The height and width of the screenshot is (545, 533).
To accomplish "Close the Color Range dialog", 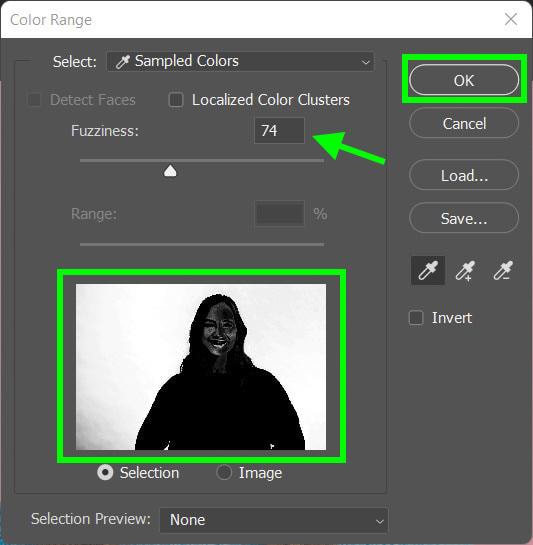I will [x=511, y=19].
